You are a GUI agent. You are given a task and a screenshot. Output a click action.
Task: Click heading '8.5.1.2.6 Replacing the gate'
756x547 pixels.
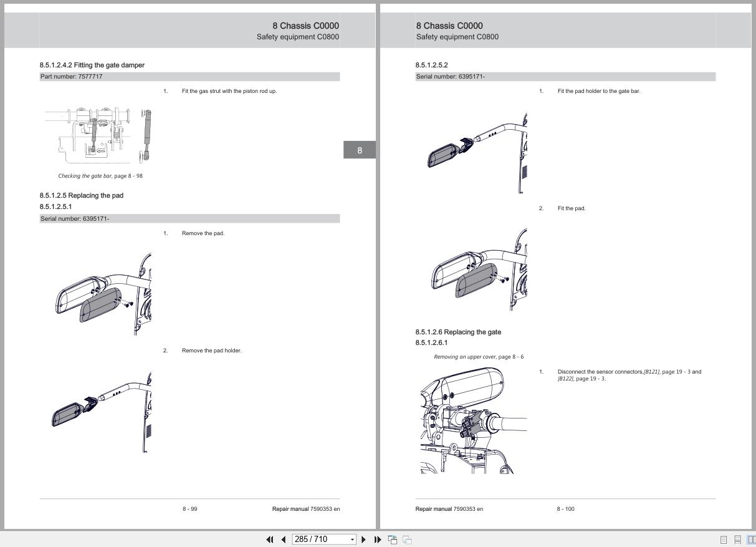click(458, 332)
